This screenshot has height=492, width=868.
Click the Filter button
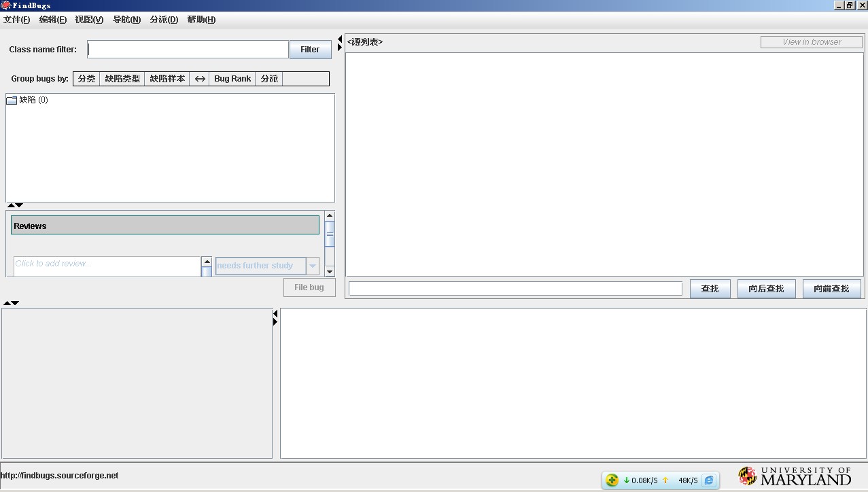coord(309,49)
